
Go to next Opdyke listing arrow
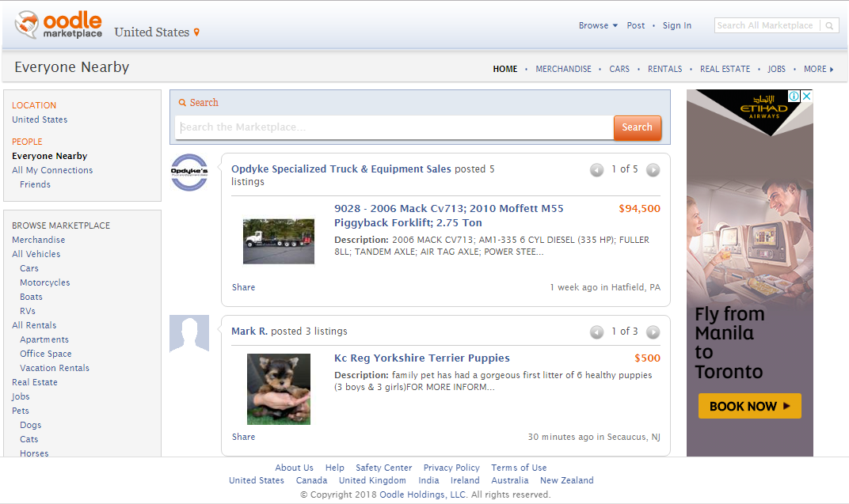coord(653,170)
